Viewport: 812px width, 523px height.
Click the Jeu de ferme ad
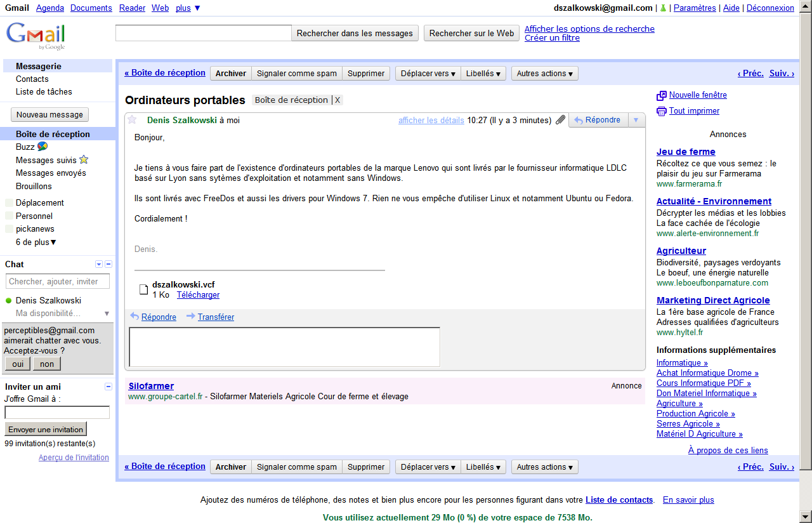tap(686, 152)
